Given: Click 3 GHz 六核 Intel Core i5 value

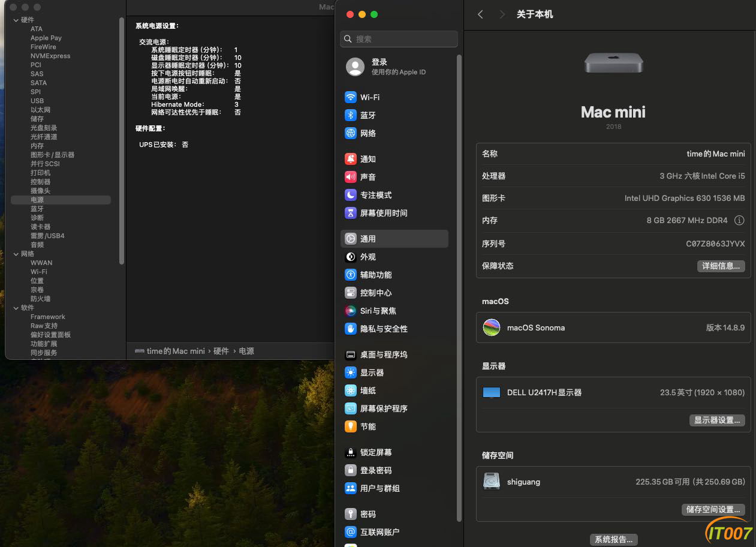Looking at the screenshot, I should (x=702, y=176).
